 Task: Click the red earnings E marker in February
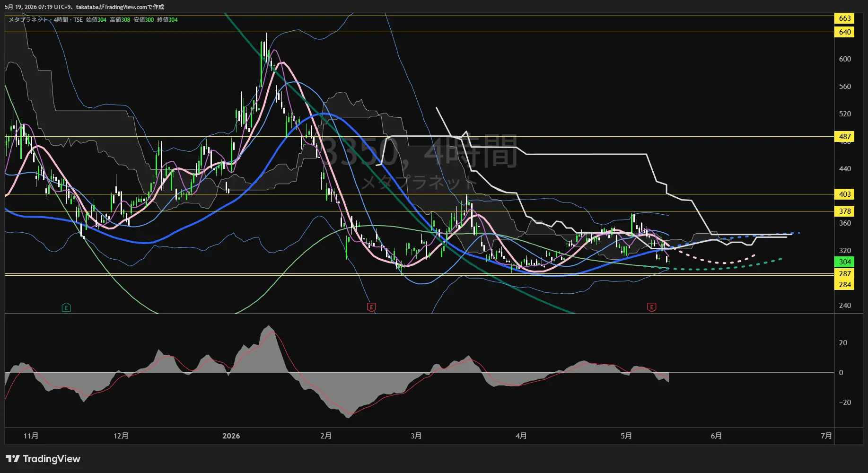click(371, 307)
